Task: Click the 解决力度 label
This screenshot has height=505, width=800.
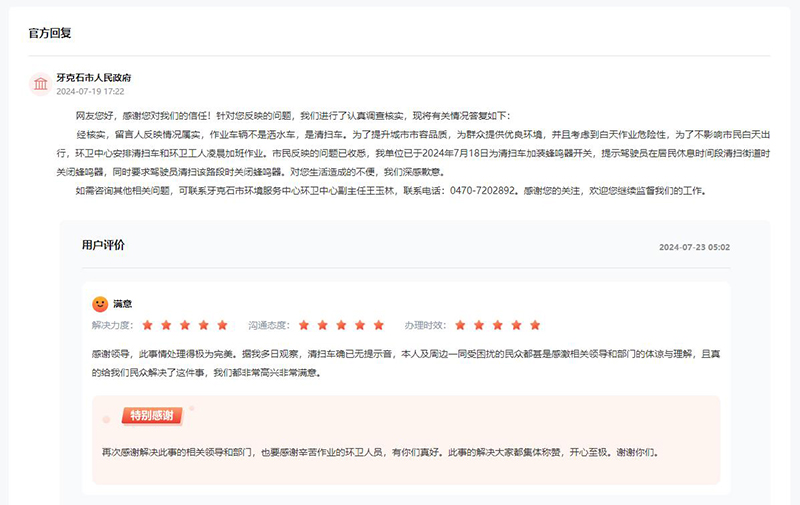Action: tap(112, 325)
